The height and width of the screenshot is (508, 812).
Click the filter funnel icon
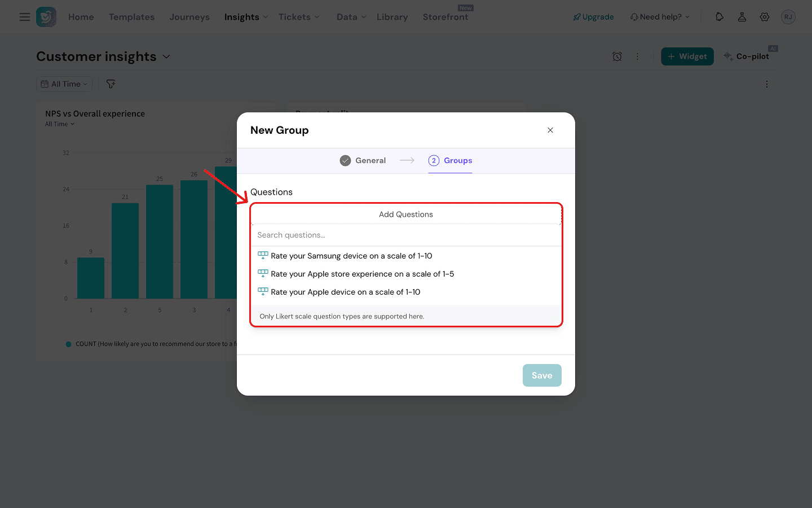111,84
